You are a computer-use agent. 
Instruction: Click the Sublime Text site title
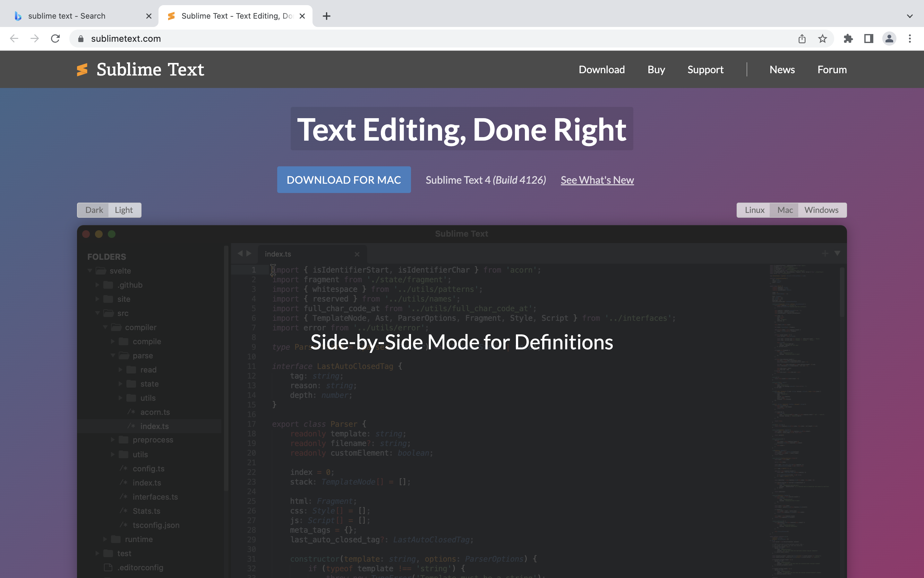tap(150, 70)
